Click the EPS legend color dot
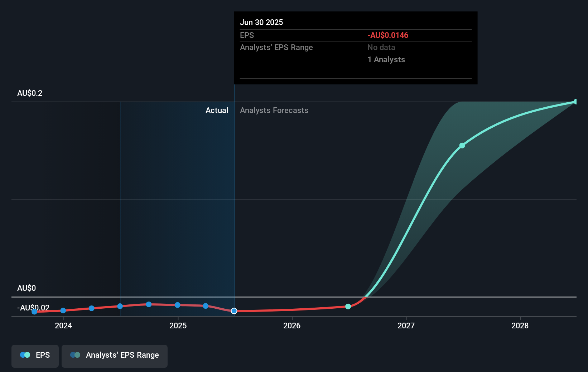This screenshot has width=588, height=372. pyautogui.click(x=24, y=354)
